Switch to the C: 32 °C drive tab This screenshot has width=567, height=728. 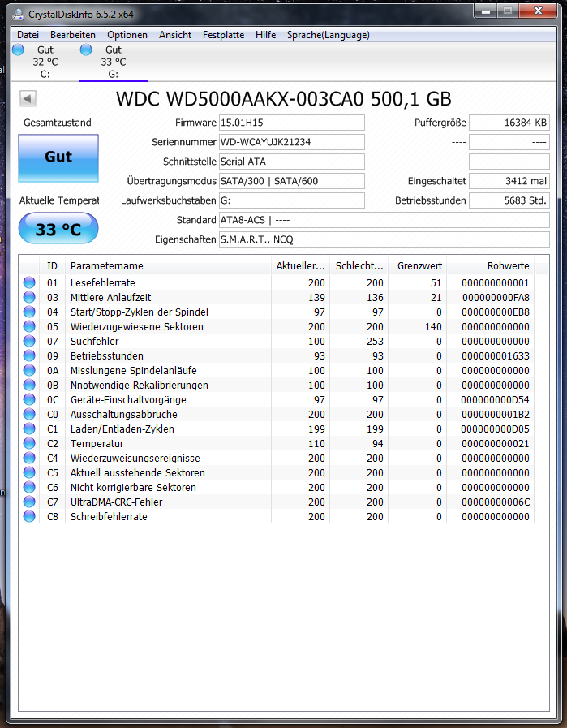[45, 62]
